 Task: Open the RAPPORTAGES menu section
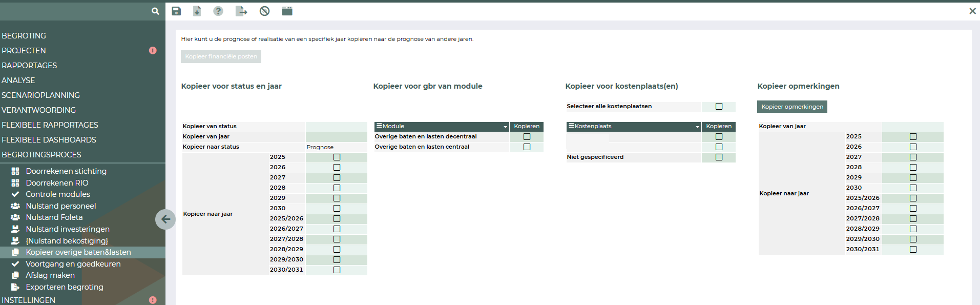[29, 66]
